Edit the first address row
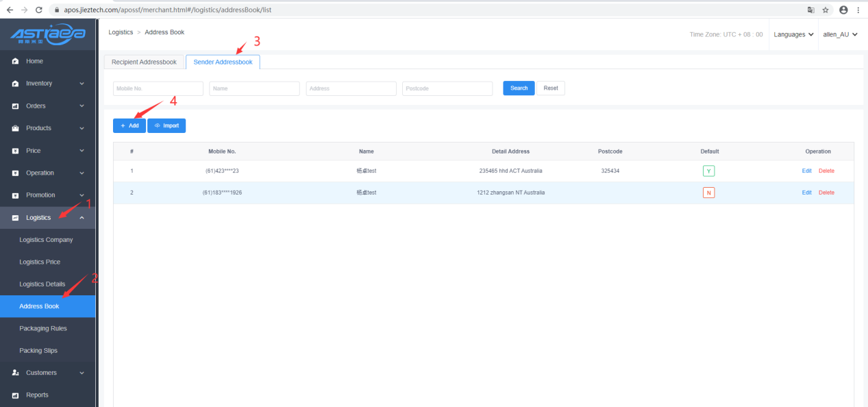The height and width of the screenshot is (407, 868). 806,171
